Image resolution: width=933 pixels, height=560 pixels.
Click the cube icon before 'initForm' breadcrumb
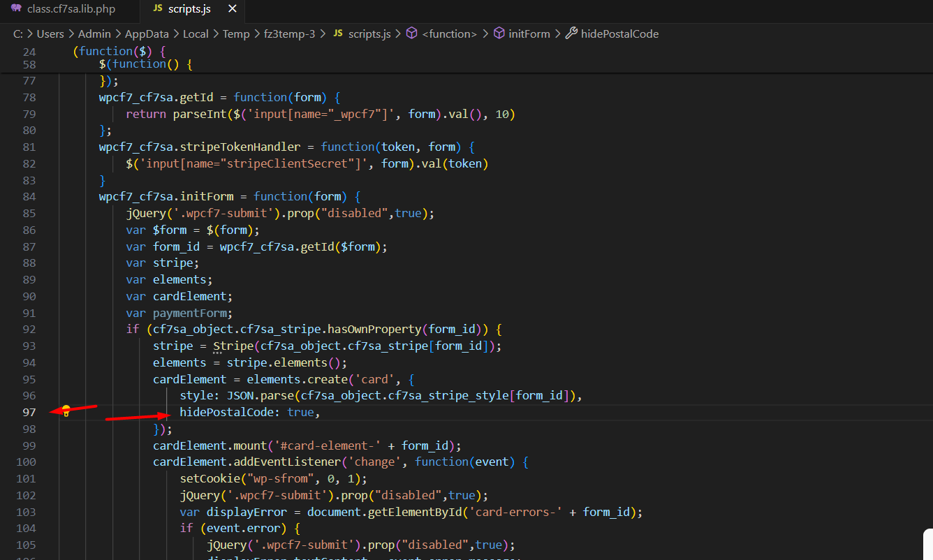tap(499, 34)
